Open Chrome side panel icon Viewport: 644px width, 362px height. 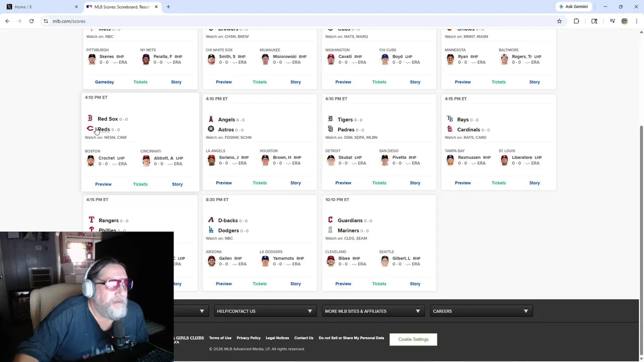pyautogui.click(x=594, y=21)
